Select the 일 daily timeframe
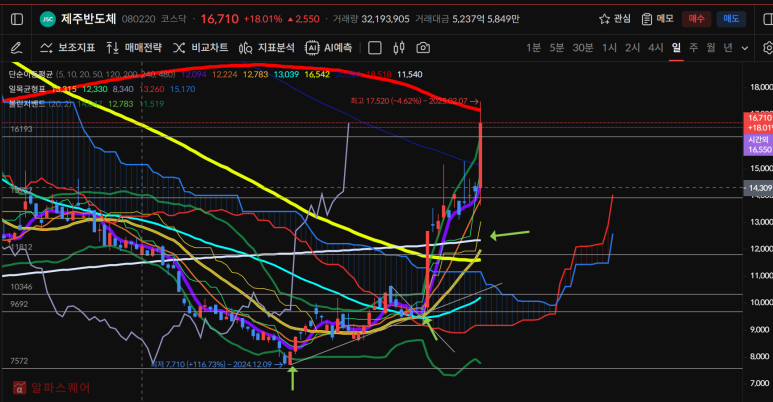Viewport: 773px width, 402px height. click(676, 48)
